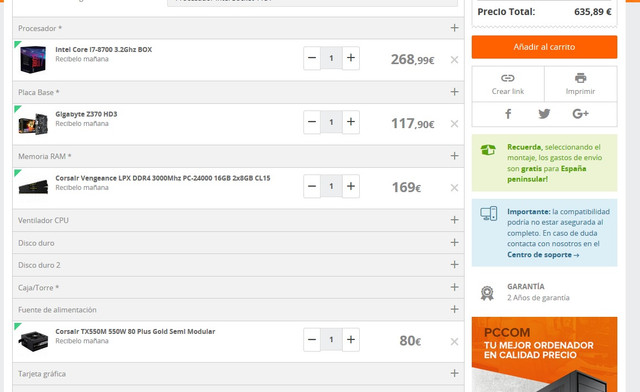Click the Garantía ribbon badge icon
Screen dimensions: 640x392
point(487,293)
